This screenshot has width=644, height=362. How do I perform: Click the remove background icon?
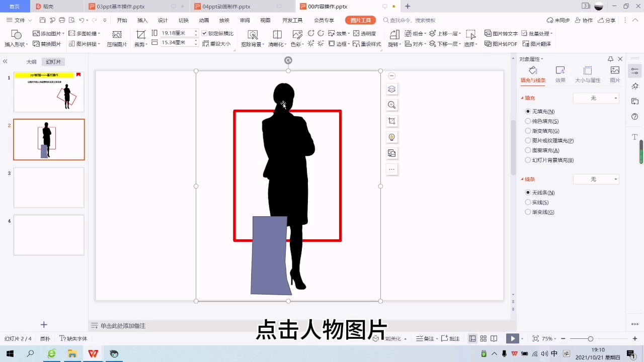[x=253, y=35]
